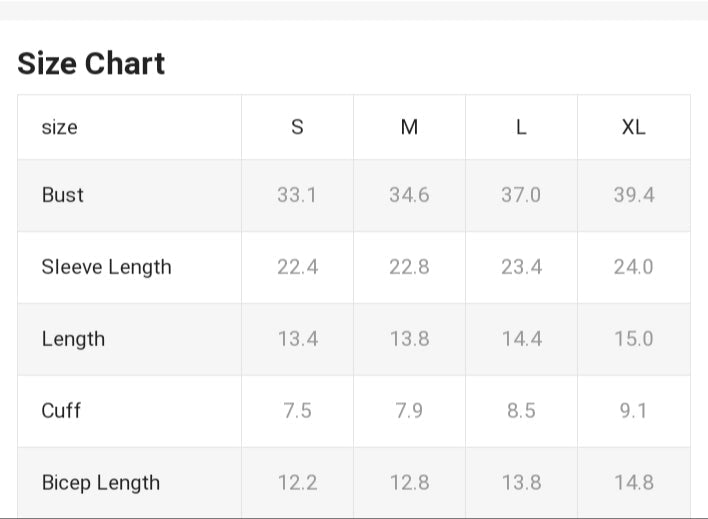
Task: Click the Bust row label
Action: pyautogui.click(x=63, y=195)
